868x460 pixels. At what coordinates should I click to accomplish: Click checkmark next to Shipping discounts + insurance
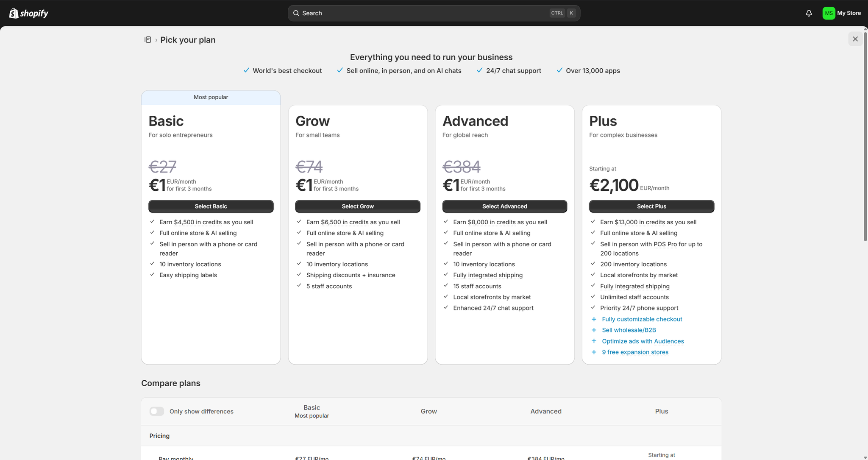click(299, 274)
